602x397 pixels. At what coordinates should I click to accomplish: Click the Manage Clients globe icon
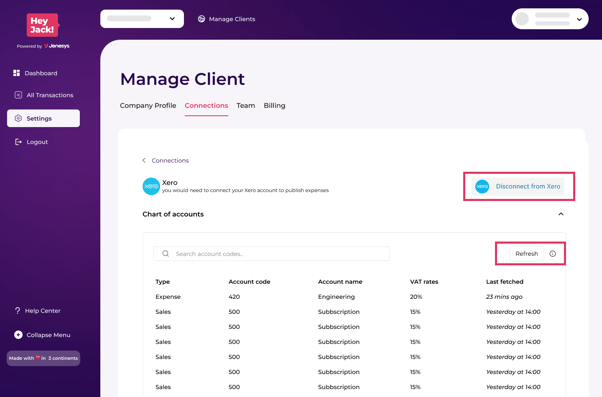pos(201,19)
